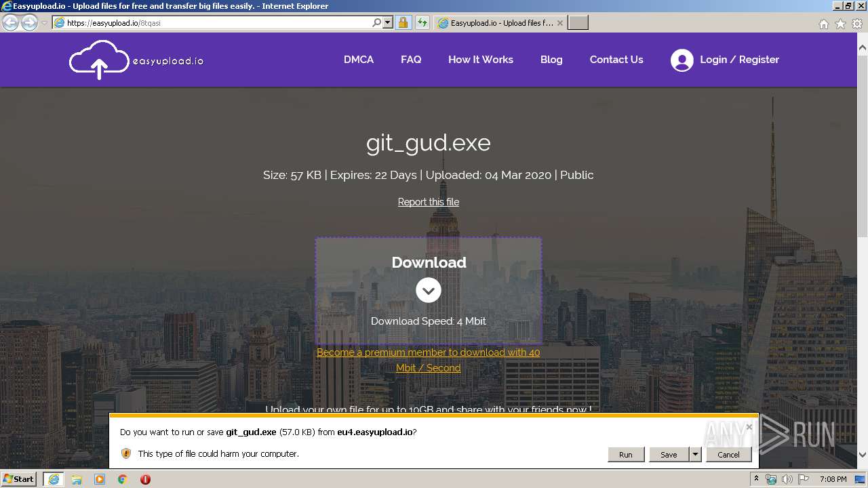Click the user avatar icon beside Login

point(682,60)
